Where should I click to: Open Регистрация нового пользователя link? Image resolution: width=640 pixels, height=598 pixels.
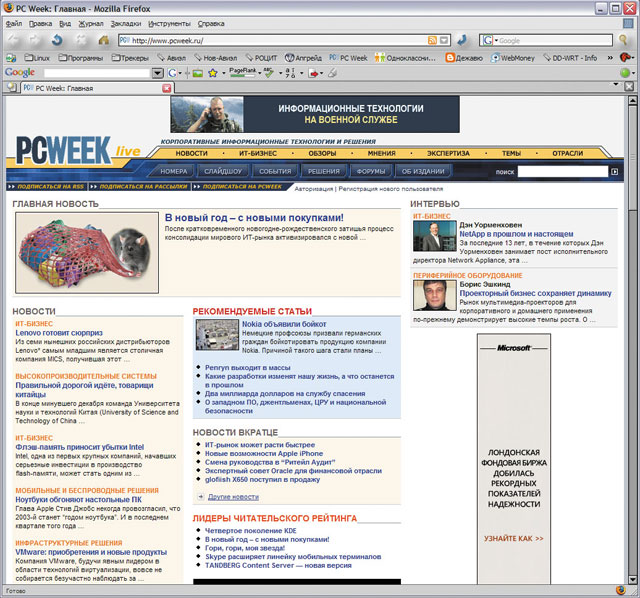tap(390, 189)
